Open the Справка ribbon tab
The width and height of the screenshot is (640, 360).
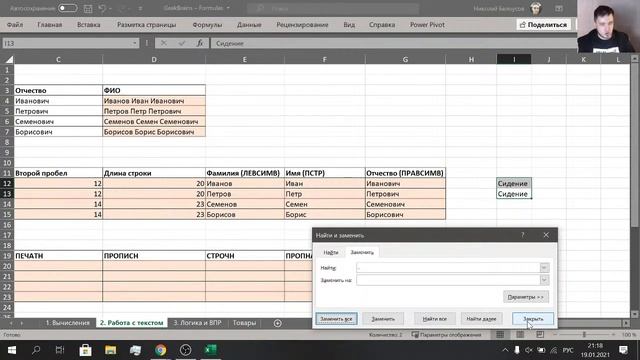pos(382,25)
